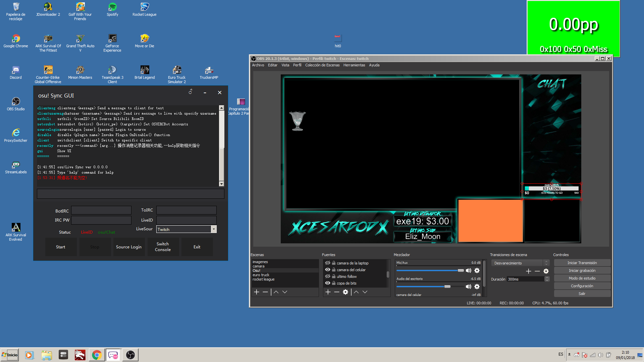Open transition properties gear

(x=546, y=271)
